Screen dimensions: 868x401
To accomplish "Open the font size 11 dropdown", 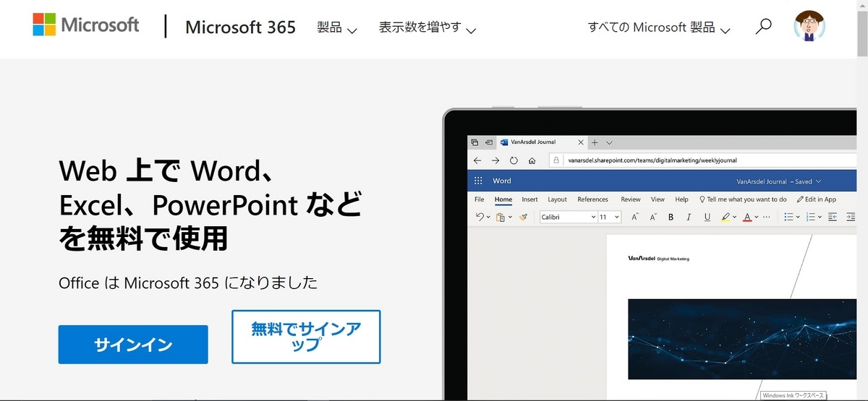I will tap(609, 217).
